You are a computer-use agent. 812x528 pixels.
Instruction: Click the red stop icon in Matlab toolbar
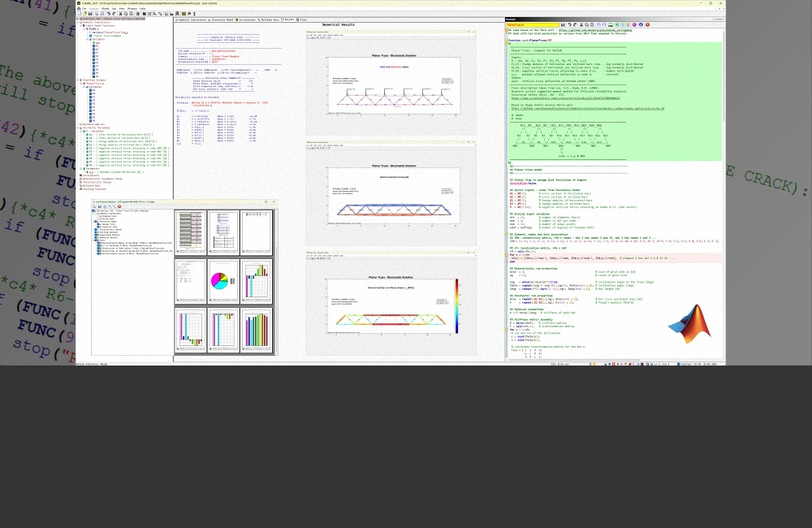tap(647, 25)
